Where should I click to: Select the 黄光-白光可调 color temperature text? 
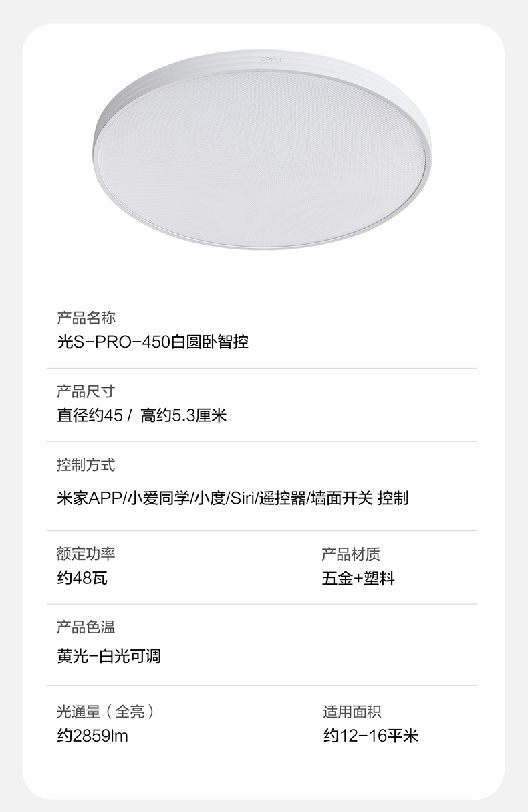(x=109, y=656)
